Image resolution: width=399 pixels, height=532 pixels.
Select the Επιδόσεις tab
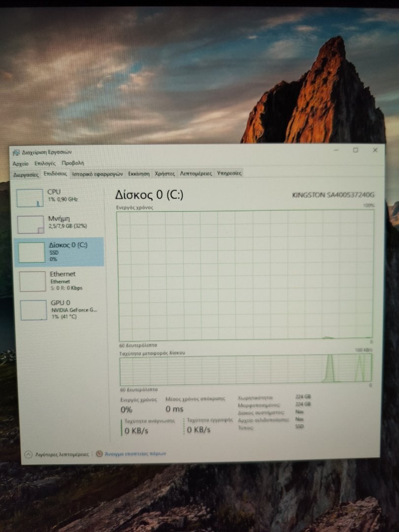click(x=55, y=174)
